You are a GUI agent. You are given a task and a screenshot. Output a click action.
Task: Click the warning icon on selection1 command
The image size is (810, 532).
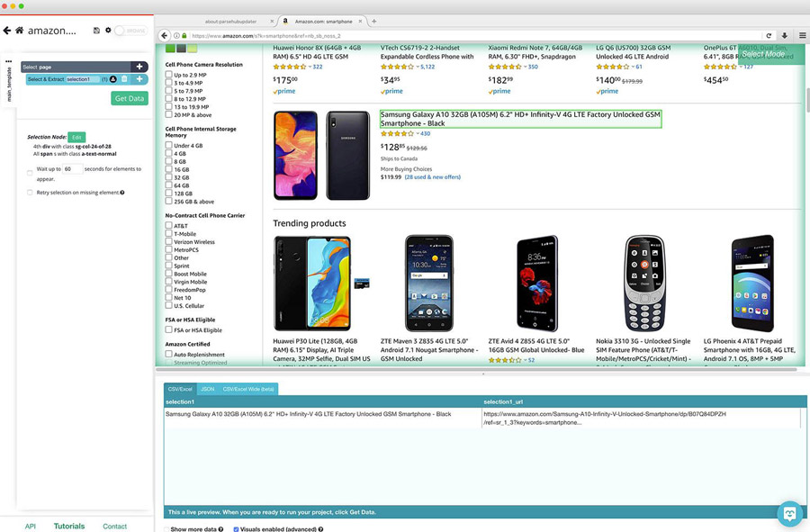(x=113, y=79)
